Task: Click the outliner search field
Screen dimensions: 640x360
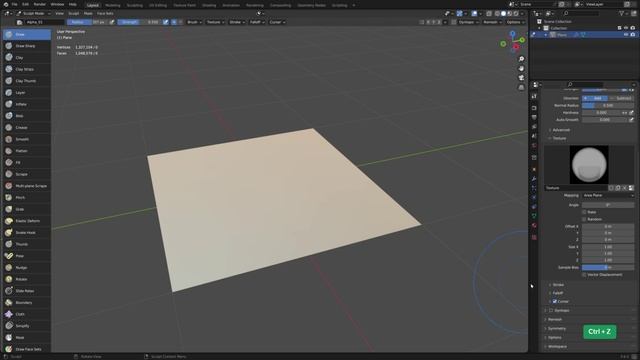Action: tap(580, 13)
